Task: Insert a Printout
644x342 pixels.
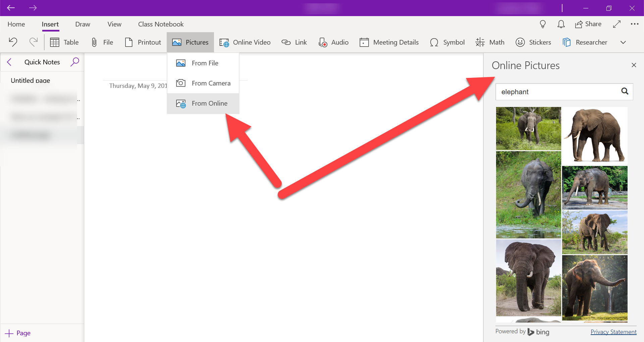Action: coord(143,42)
